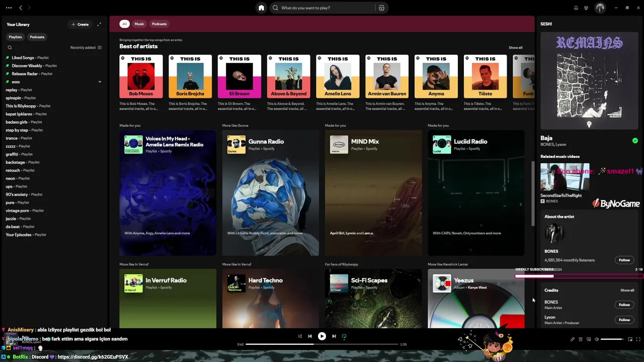
Task: Expand the esss folder arrow in library
Action: click(x=100, y=82)
